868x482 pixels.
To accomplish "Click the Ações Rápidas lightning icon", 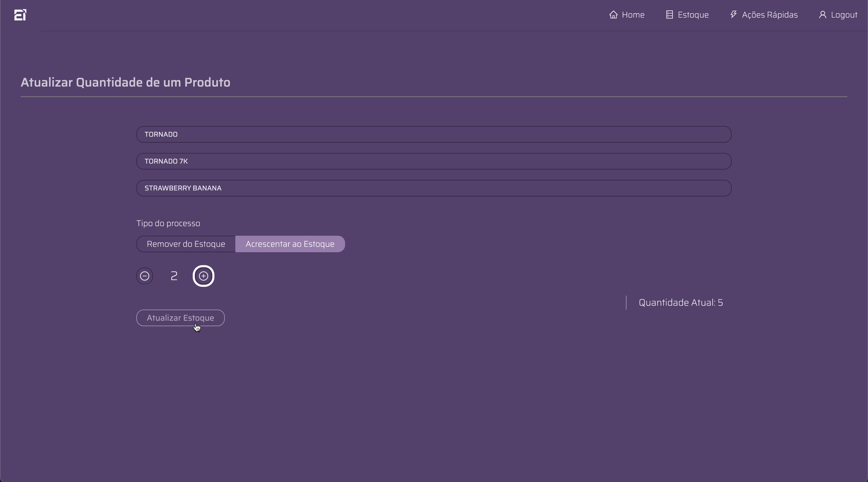I will click(733, 14).
